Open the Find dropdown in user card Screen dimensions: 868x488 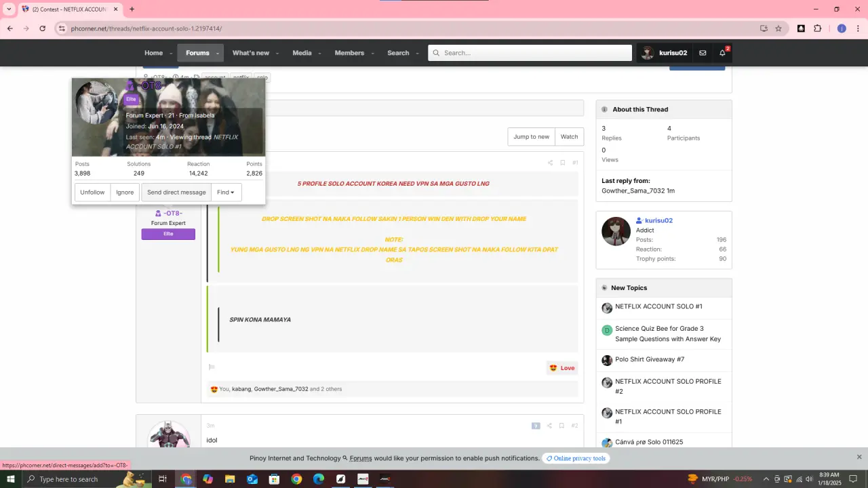pos(226,192)
